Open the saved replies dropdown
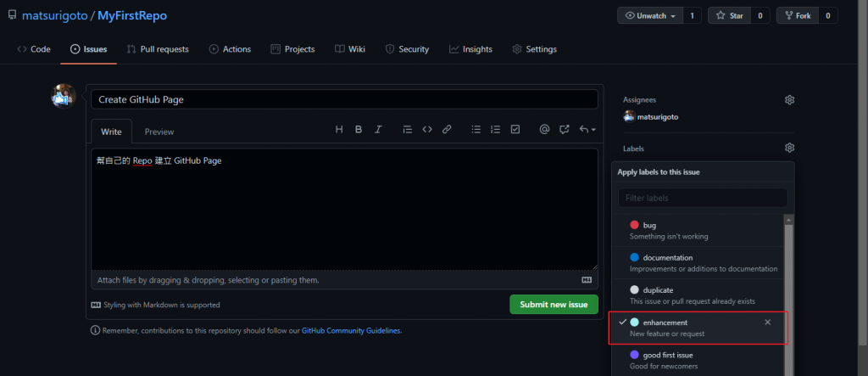The height and width of the screenshot is (376, 868). click(x=587, y=129)
